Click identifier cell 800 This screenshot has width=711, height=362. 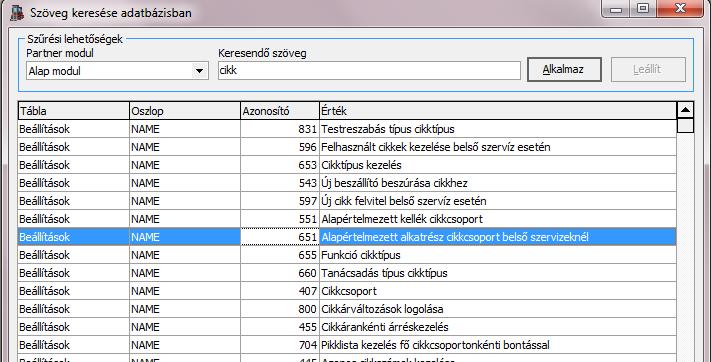click(x=280, y=309)
